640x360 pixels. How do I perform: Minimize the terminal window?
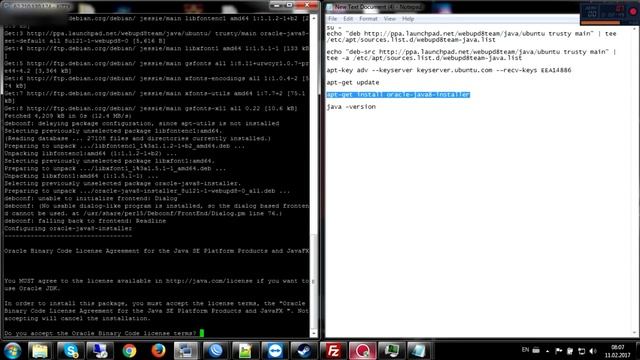click(x=277, y=5)
